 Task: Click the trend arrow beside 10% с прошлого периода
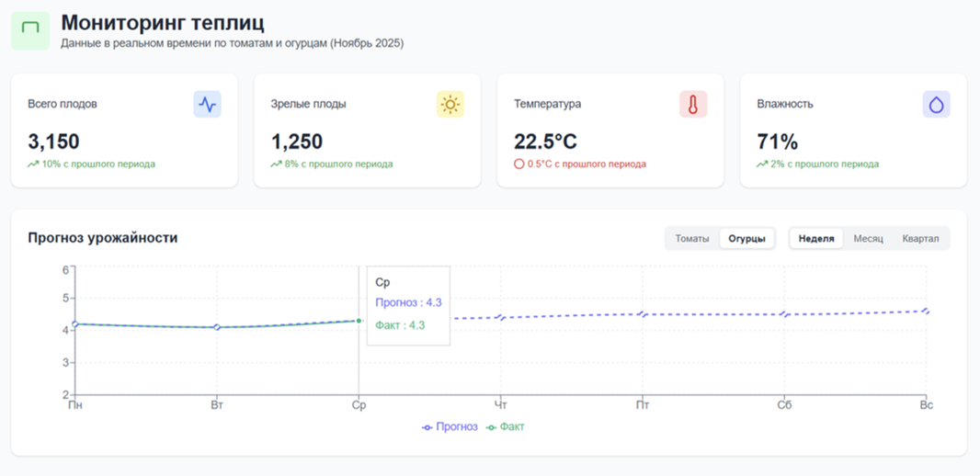point(33,164)
